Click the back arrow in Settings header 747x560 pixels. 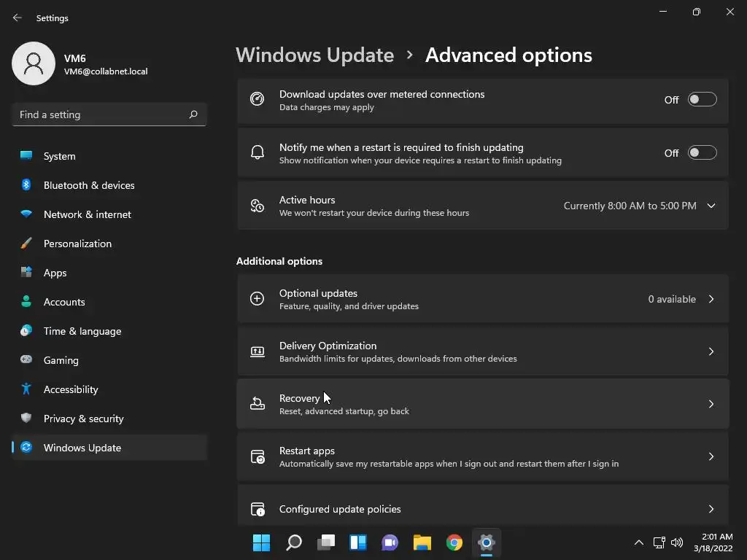(x=18, y=17)
